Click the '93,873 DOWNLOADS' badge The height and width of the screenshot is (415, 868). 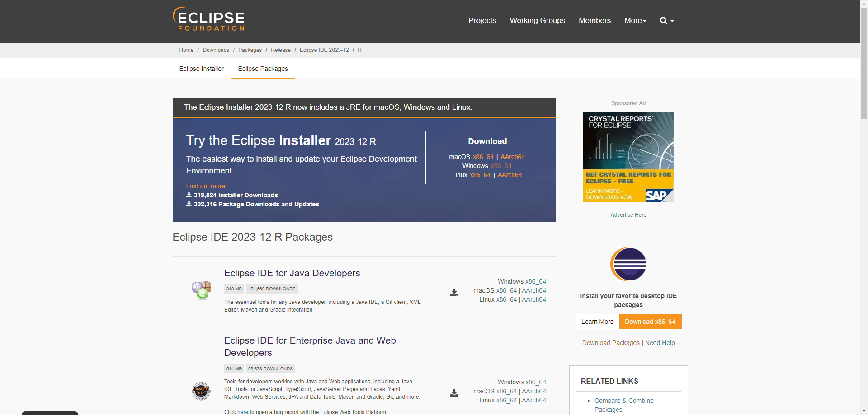coord(270,369)
